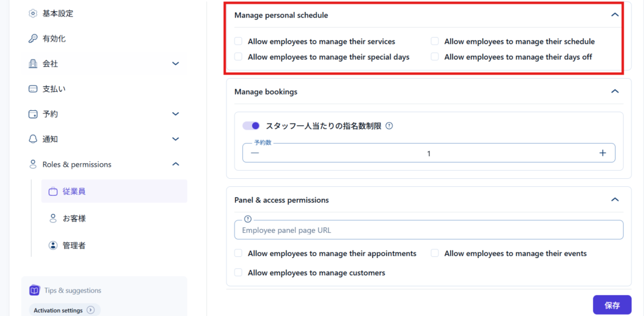
Task: Click the card icon beside 支払い
Action: point(33,89)
